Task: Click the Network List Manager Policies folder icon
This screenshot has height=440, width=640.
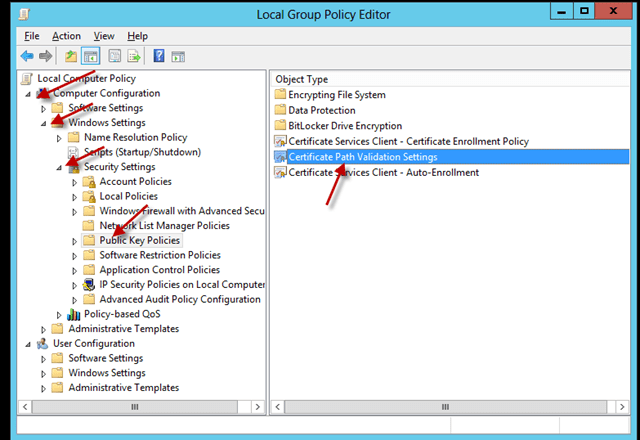Action: (88, 226)
